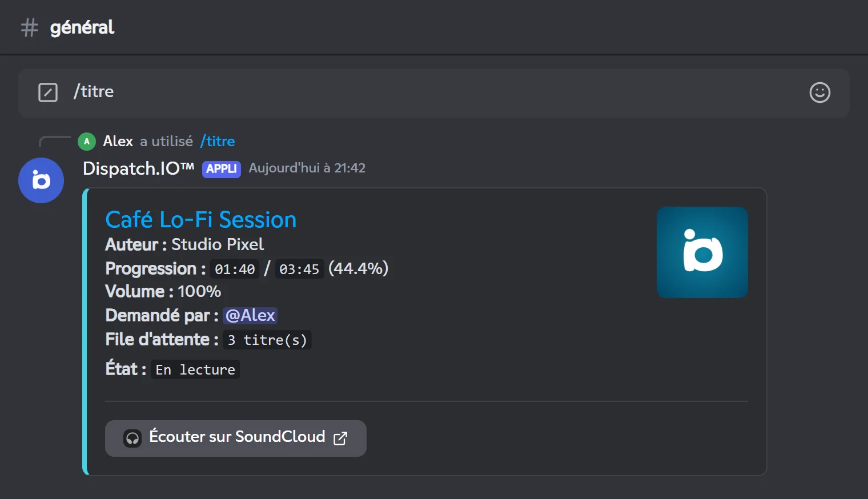Focus the message input containing /titre

[x=434, y=93]
